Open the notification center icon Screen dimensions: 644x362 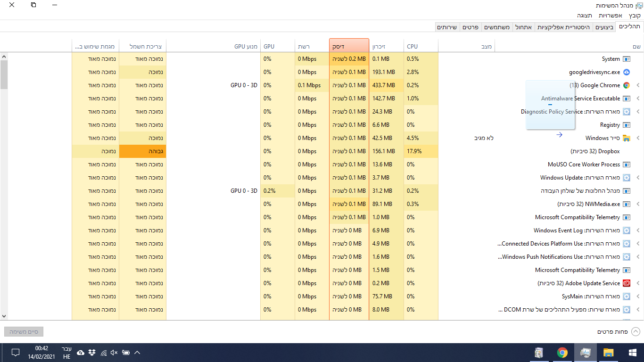tap(15, 353)
